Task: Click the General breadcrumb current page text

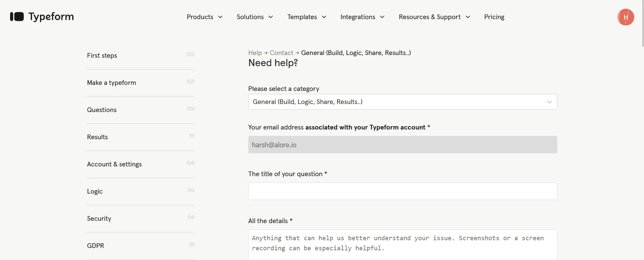Action: tap(356, 53)
